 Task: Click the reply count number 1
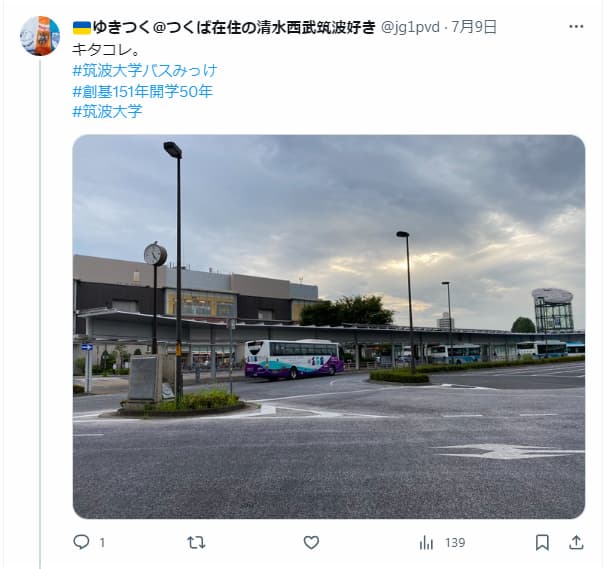coord(102,543)
